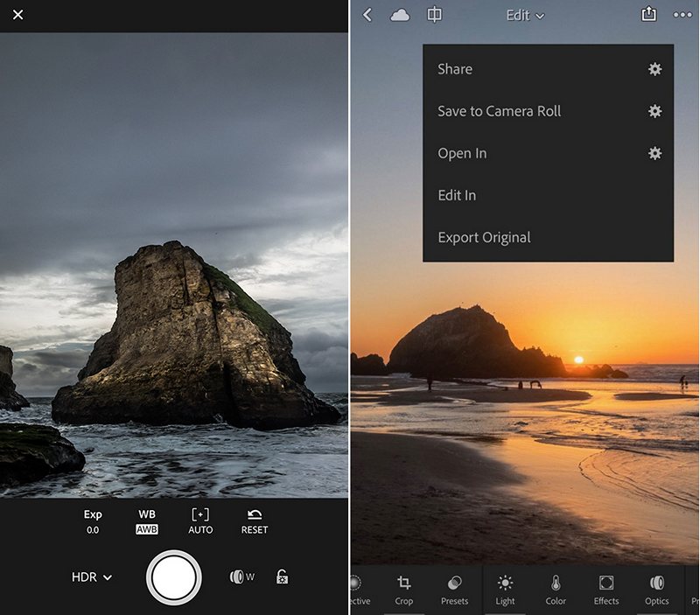Expand the Edit mode dropdown
Viewport: 700px width, 615px height.
525,16
